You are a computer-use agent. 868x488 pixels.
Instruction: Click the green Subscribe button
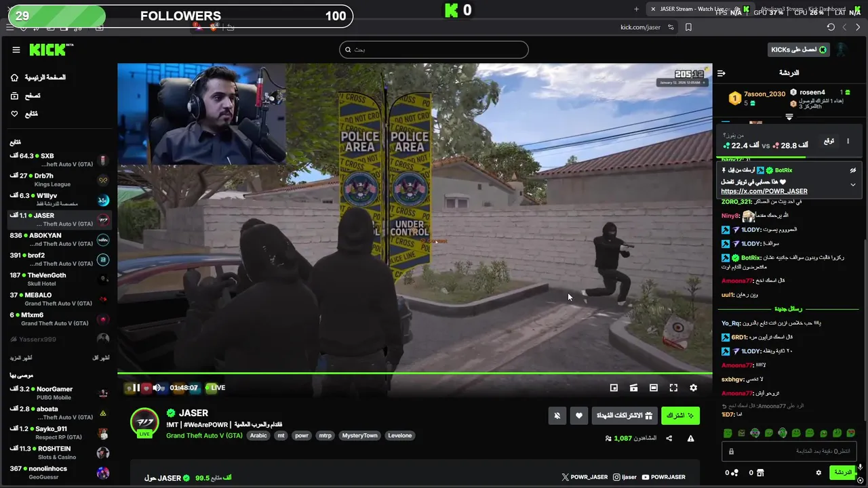(680, 415)
